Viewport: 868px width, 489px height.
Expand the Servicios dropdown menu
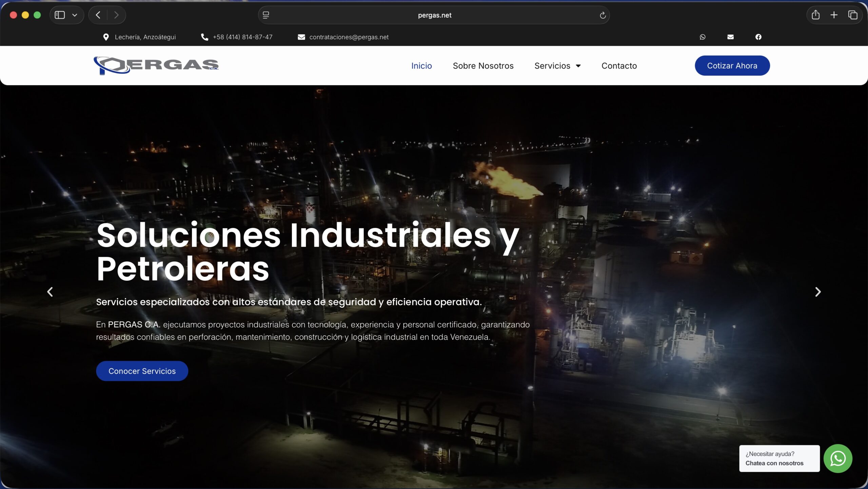coord(557,66)
